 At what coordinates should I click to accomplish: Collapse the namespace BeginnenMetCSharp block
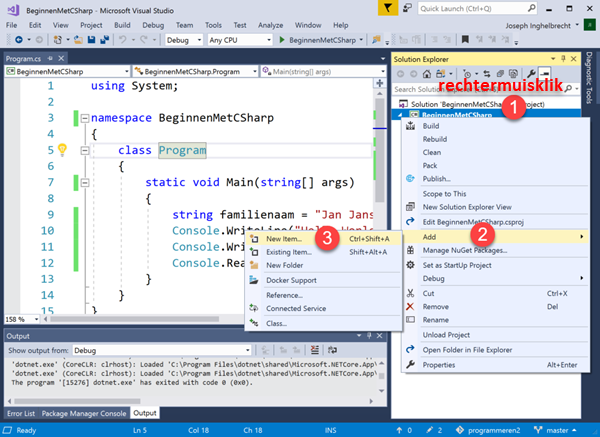[85, 118]
